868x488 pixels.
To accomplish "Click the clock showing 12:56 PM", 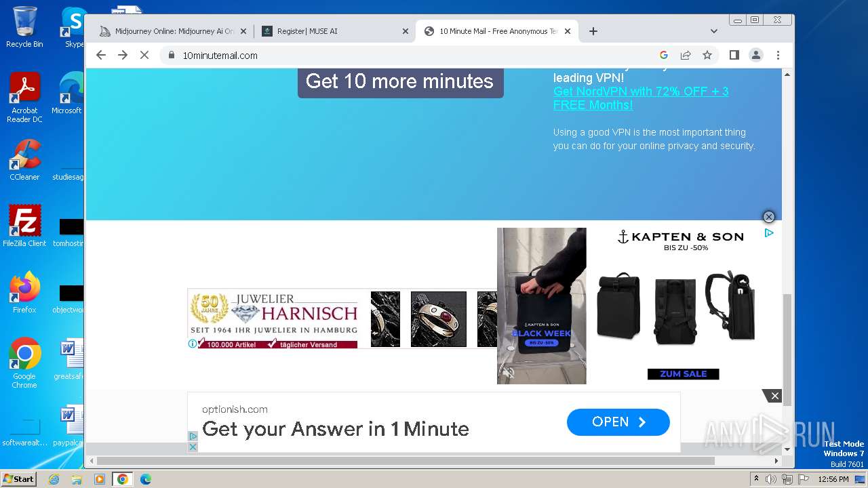I will 833,479.
